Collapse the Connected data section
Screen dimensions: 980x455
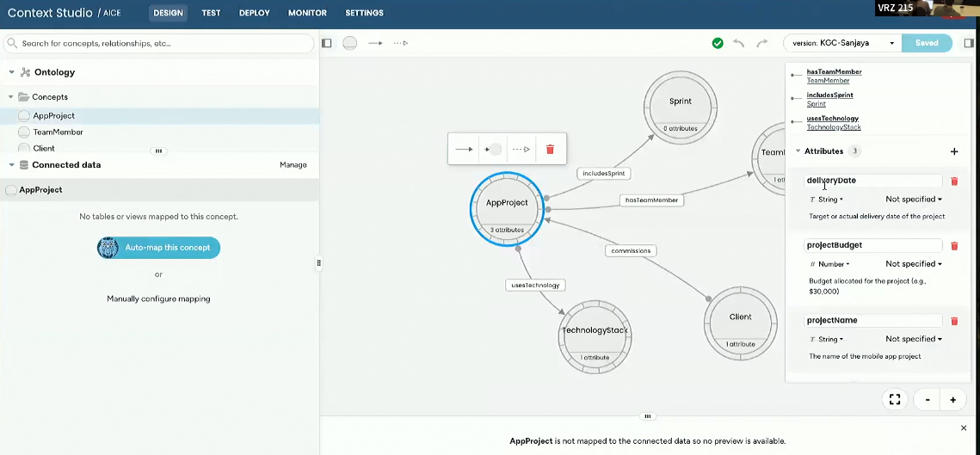click(11, 165)
